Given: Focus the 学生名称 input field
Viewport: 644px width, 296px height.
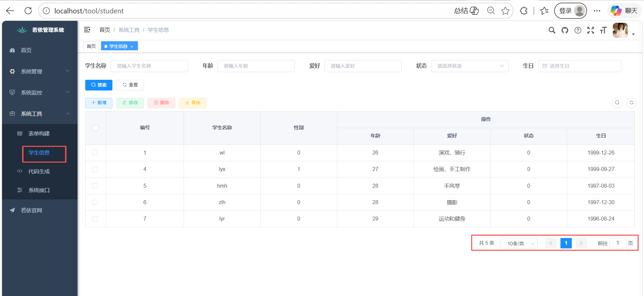Looking at the screenshot, I should pos(149,66).
